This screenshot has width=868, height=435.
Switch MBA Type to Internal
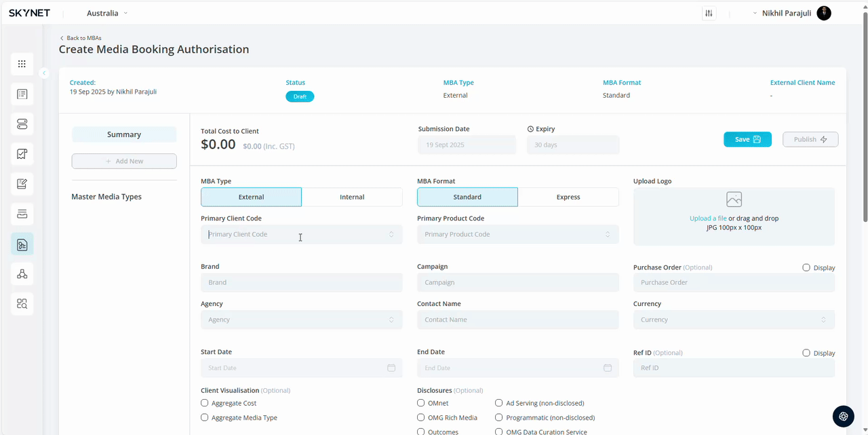(x=352, y=197)
